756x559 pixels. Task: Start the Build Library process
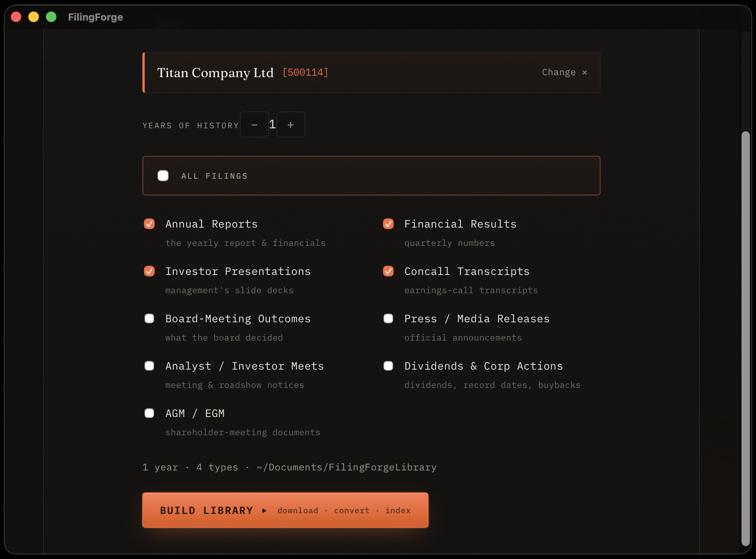tap(285, 510)
